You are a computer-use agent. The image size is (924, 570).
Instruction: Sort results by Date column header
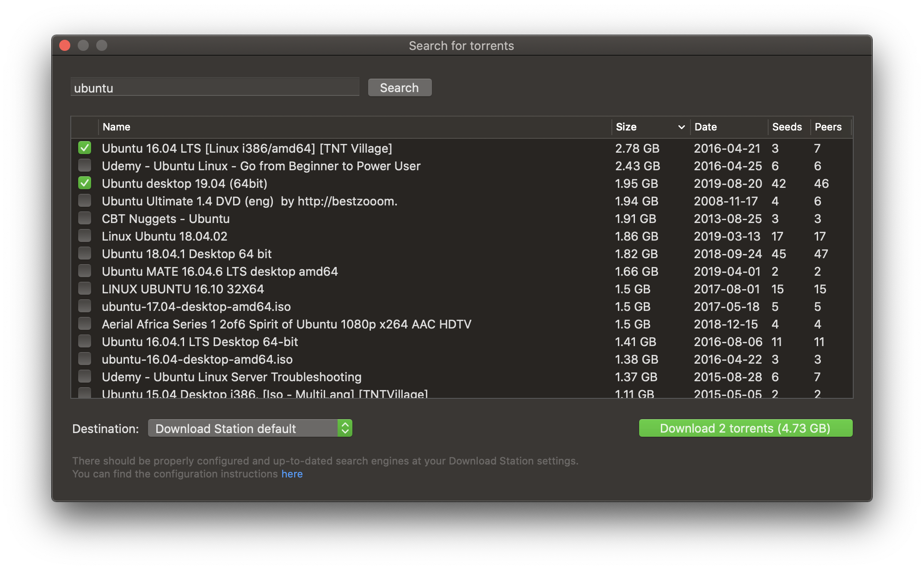729,127
